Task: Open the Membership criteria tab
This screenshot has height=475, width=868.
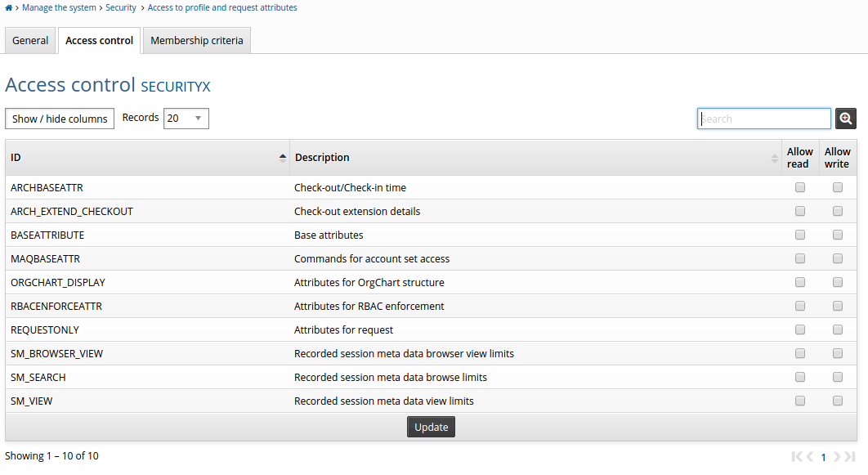Action: tap(197, 40)
